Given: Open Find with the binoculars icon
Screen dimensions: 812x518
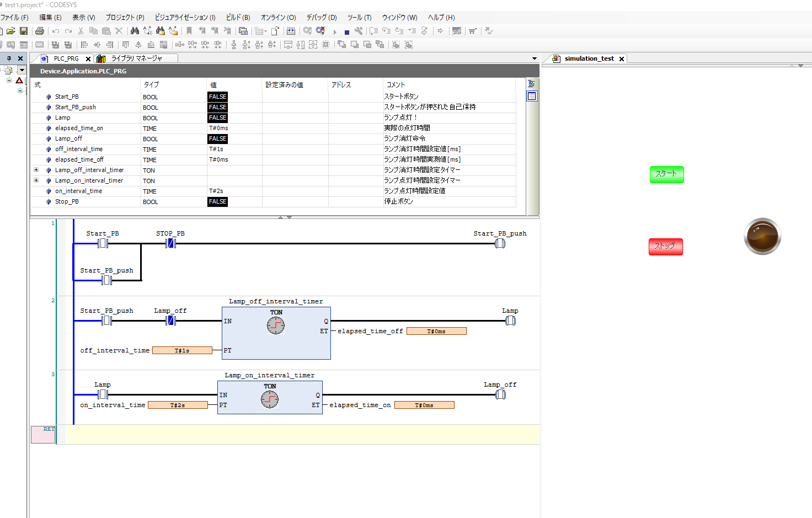Looking at the screenshot, I should pyautogui.click(x=135, y=31).
